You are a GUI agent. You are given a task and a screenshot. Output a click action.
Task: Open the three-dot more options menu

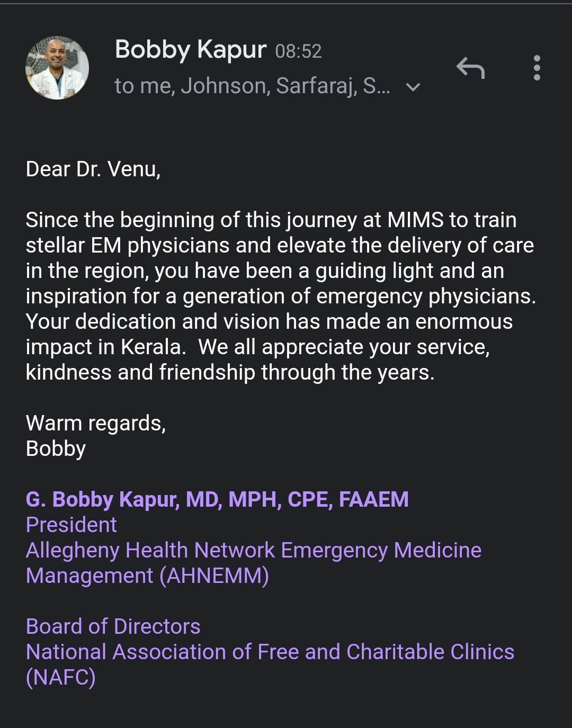[x=537, y=68]
